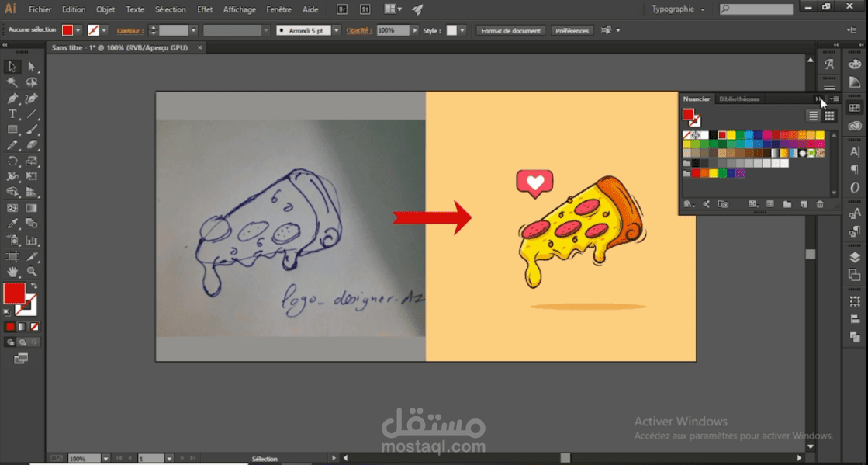Open the Arrondi 5 pt brush dropdown

[334, 30]
